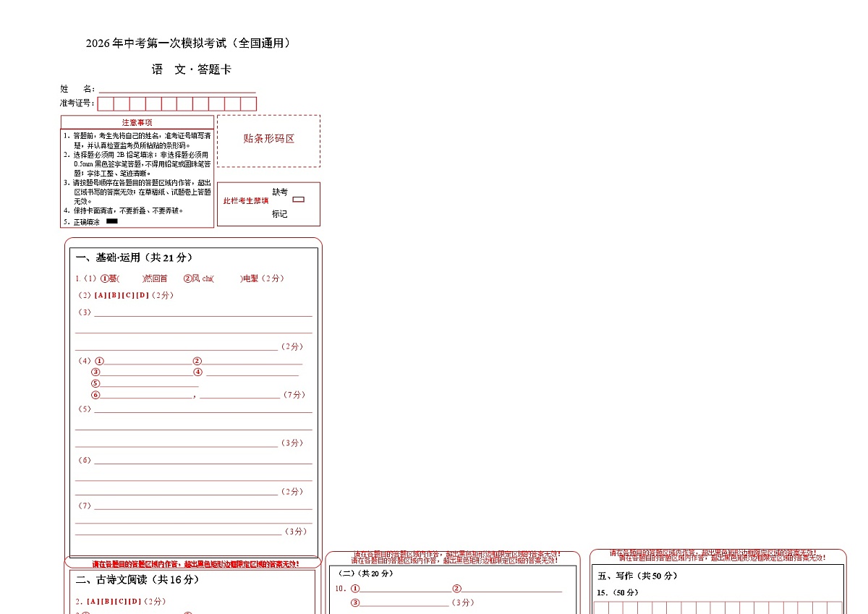Click the last 准考证号 digit box
The width and height of the screenshot is (868, 614).
249,103
